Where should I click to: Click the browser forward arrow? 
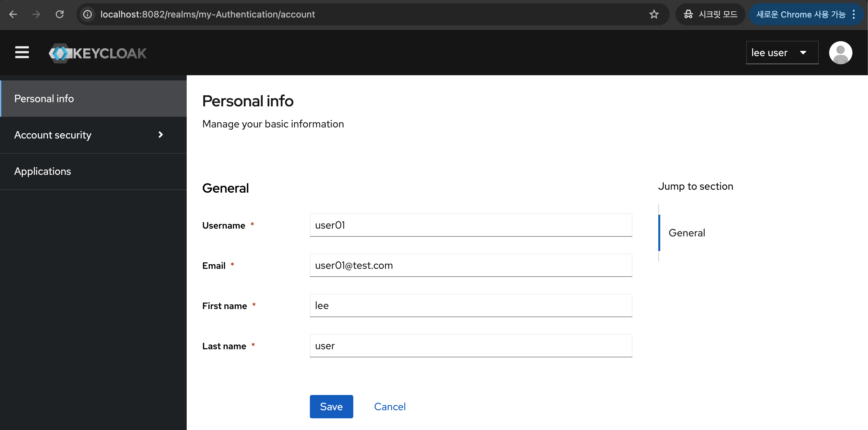coord(36,14)
